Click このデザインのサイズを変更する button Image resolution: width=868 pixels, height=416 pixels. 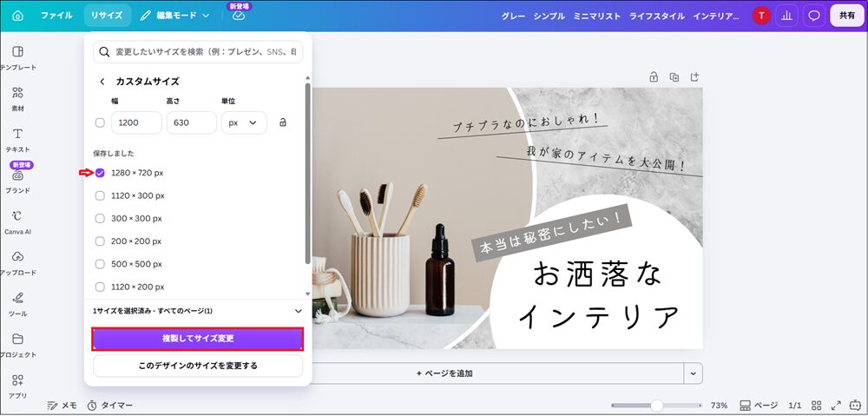pyautogui.click(x=198, y=366)
